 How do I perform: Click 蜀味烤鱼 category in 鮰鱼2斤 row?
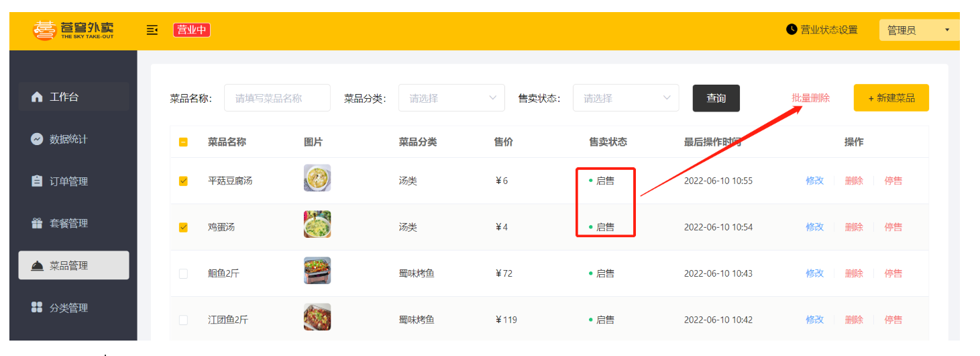(417, 273)
